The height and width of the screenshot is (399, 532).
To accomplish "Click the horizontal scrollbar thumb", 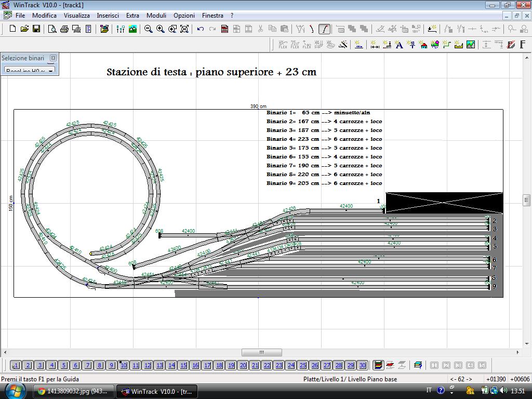I will (262, 353).
